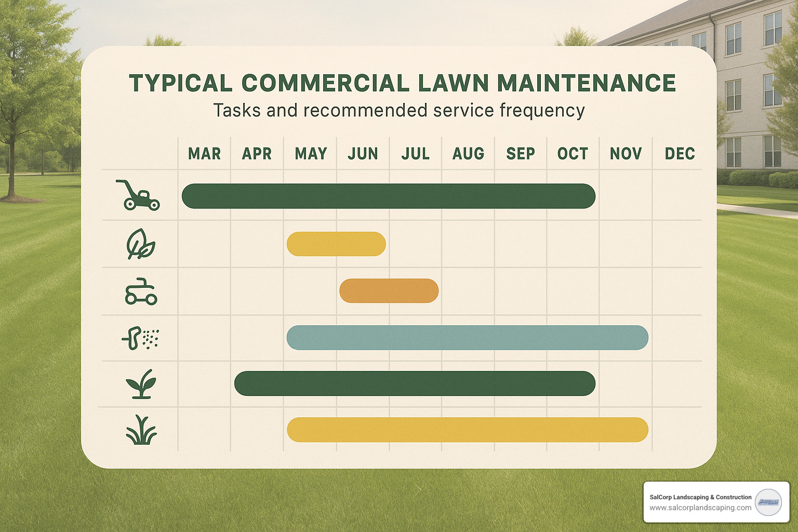Switch to the MAR month label
Screen dimensions: 798x532
coord(204,153)
